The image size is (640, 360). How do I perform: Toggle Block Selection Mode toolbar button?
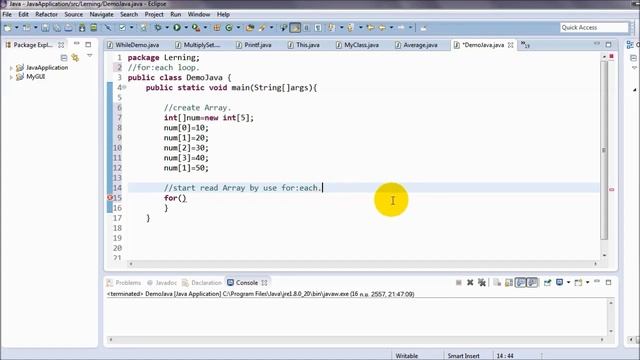pos(307,28)
